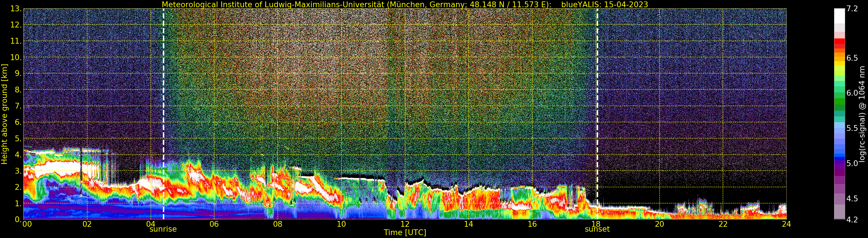Click the height axis tick '5.'
Screen dimensions: 868x238
[x=18, y=138]
